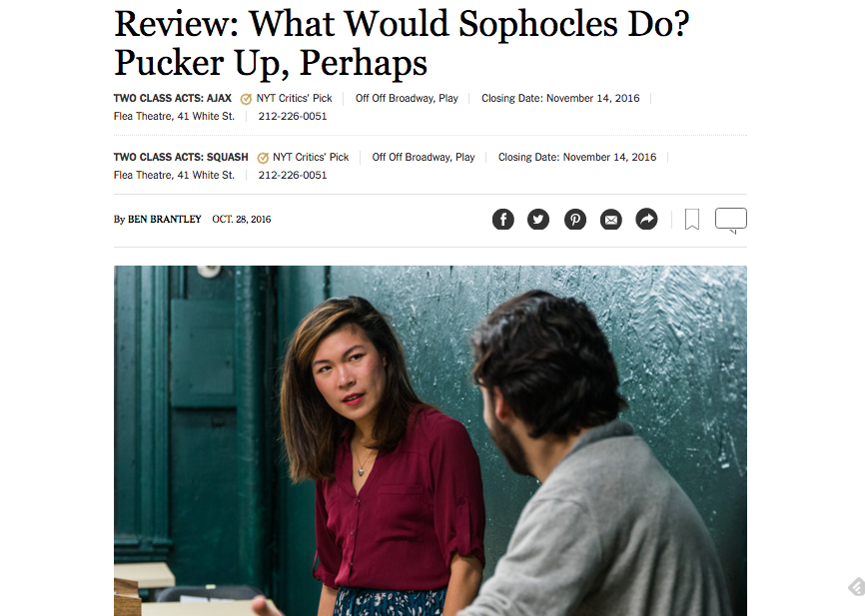Share article on Twitter
865x616 pixels.
point(538,220)
